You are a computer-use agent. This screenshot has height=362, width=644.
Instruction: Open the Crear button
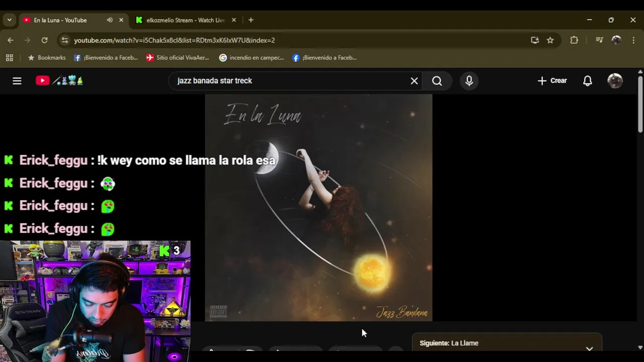(x=552, y=80)
